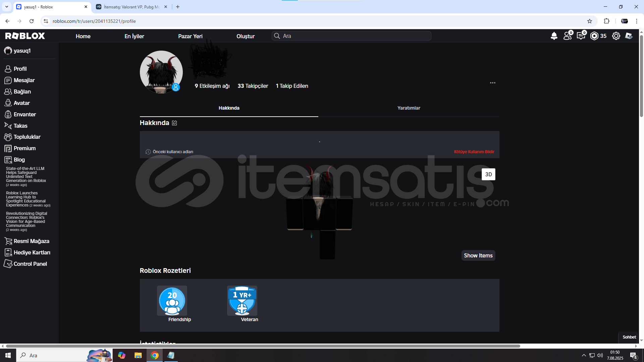Click the edit pencil next to Hakkında

click(174, 123)
